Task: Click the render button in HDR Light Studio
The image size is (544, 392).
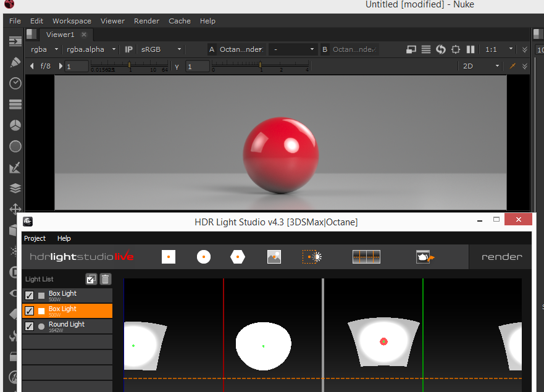Action: point(501,257)
